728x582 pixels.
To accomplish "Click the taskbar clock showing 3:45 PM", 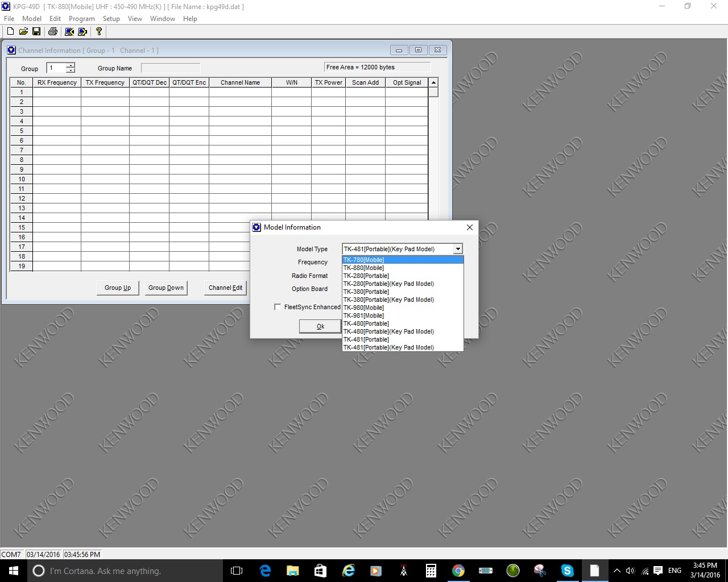I will (x=705, y=571).
